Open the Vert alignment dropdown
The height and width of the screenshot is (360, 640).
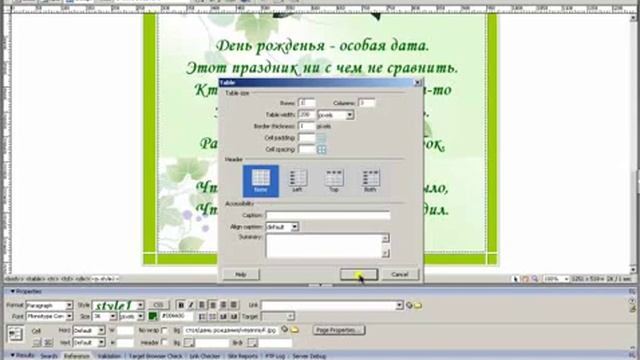[101, 342]
